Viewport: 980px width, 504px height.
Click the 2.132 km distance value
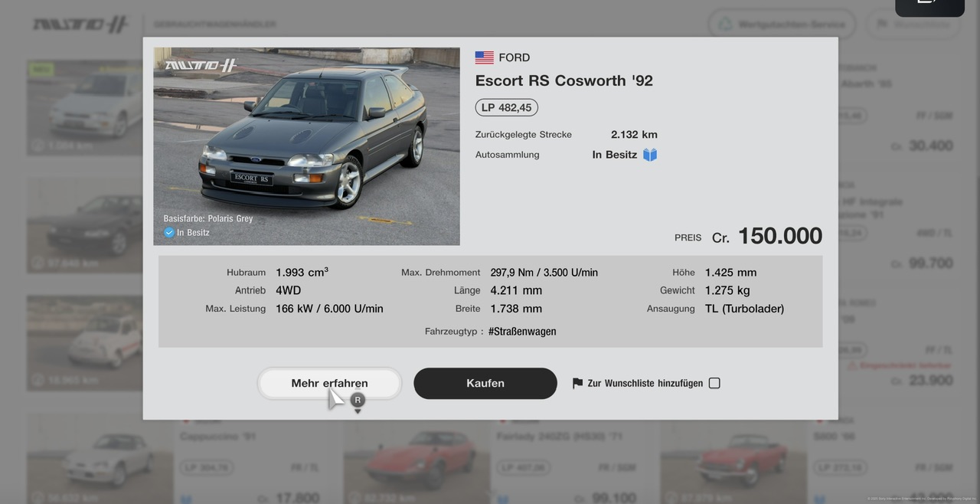pyautogui.click(x=634, y=135)
